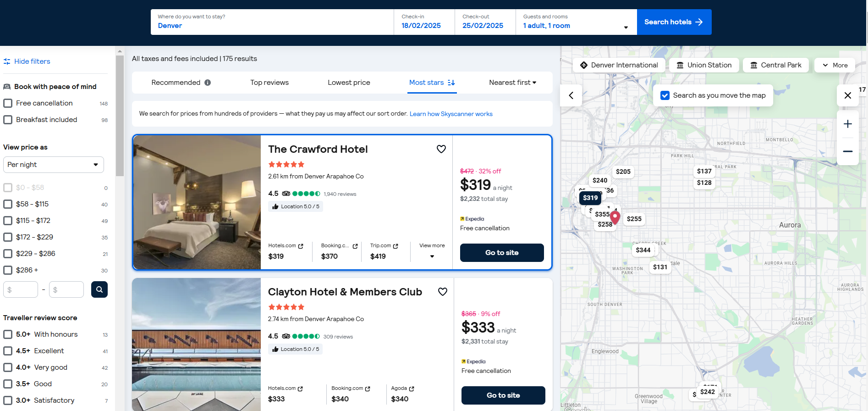
Task: Switch to the Lowest price tab
Action: coord(349,83)
